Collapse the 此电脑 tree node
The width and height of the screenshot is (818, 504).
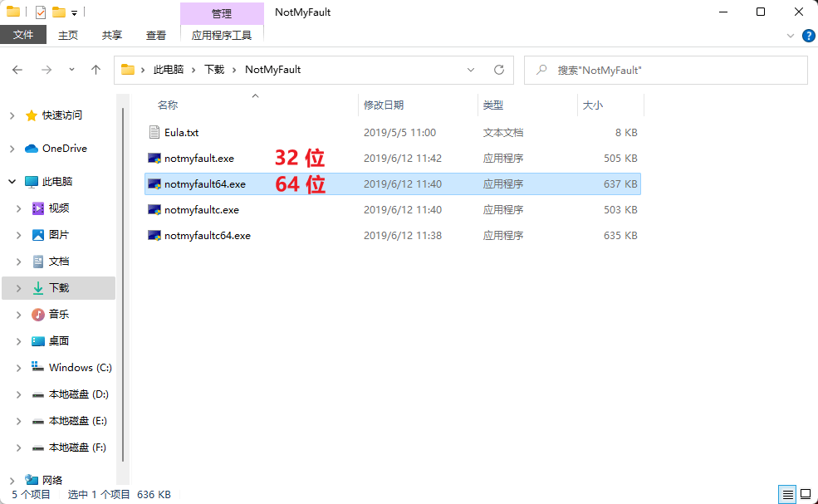tap(12, 182)
